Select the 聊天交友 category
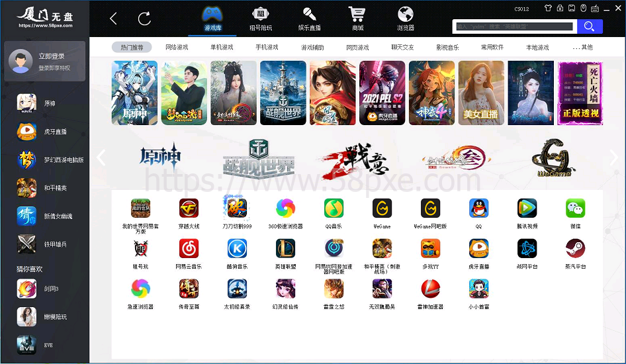Screen dimensions: 626x364 point(402,48)
